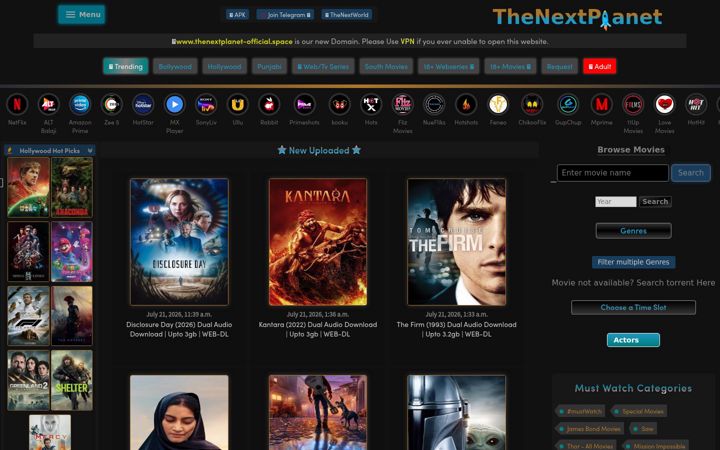Image resolution: width=720 pixels, height=450 pixels.
Task: Open the HotHit channel icon
Action: point(696,104)
